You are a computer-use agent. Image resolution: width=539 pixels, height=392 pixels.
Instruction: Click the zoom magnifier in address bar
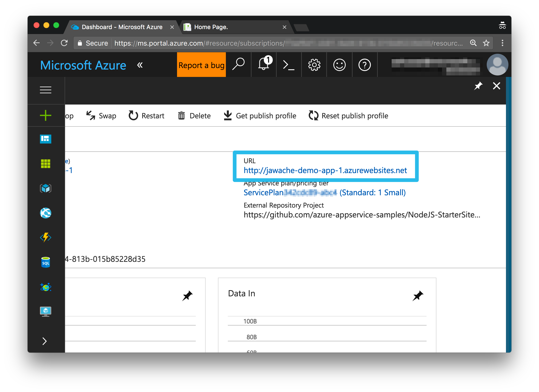[x=473, y=43]
